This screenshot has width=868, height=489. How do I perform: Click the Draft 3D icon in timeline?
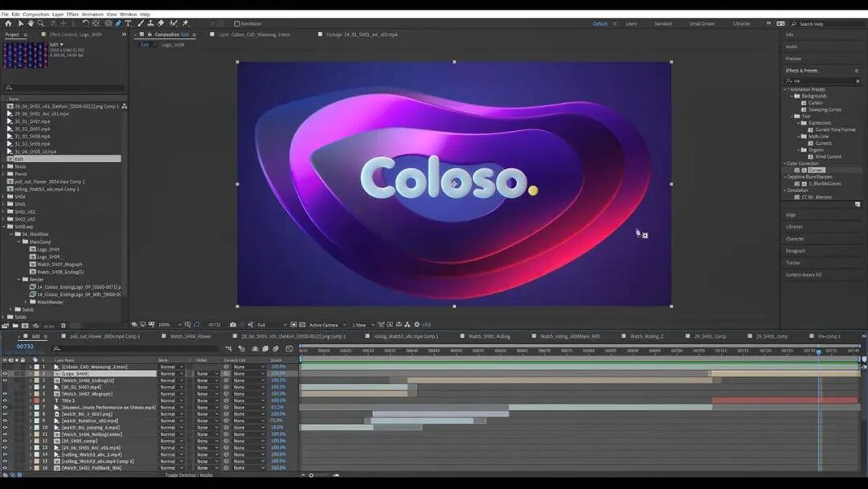241,348
